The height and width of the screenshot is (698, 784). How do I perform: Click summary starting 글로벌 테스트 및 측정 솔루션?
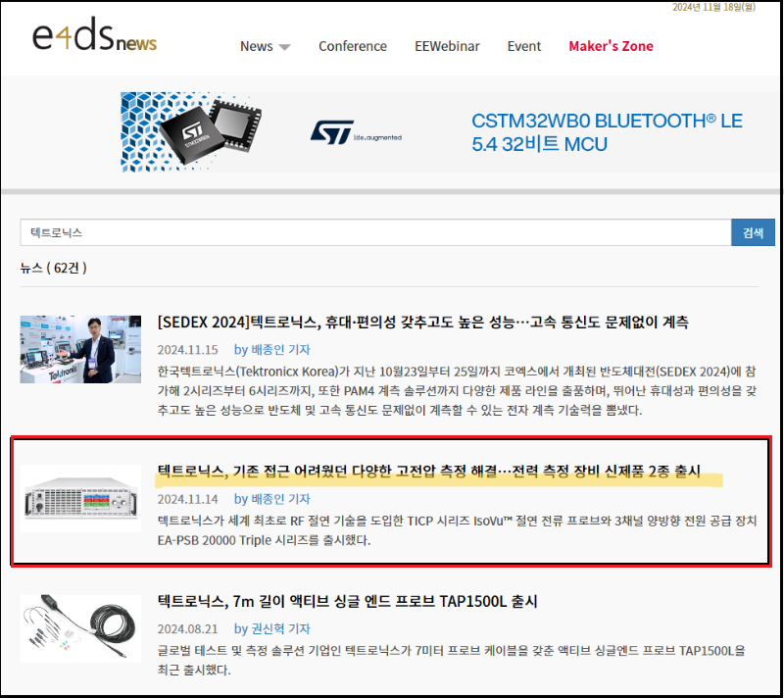[452, 660]
